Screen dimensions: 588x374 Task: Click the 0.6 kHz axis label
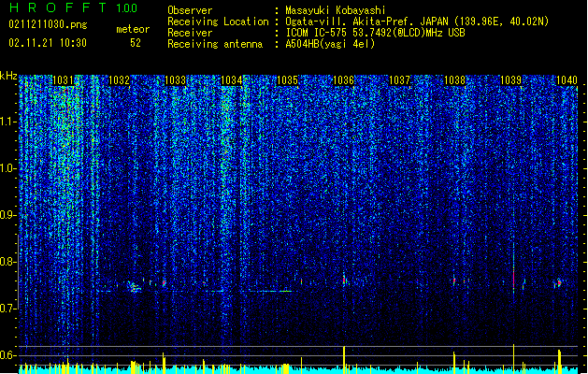7,355
